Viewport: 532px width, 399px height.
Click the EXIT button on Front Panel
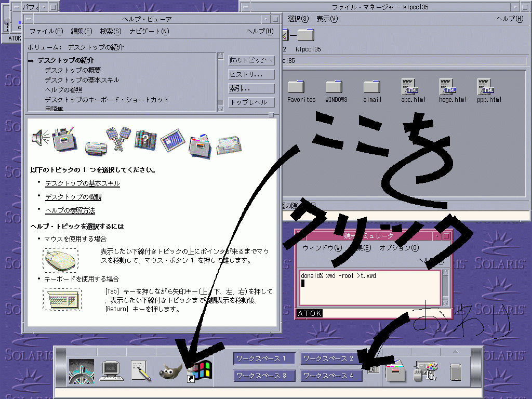[373, 369]
